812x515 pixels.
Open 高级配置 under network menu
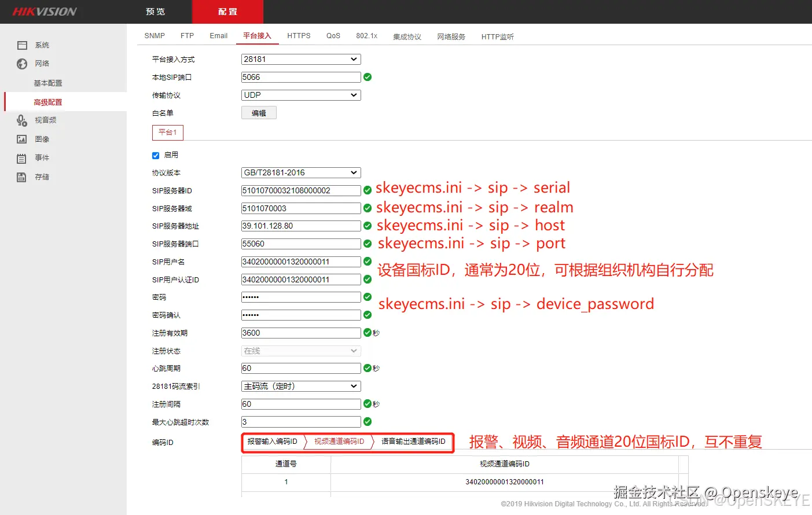tap(48, 102)
